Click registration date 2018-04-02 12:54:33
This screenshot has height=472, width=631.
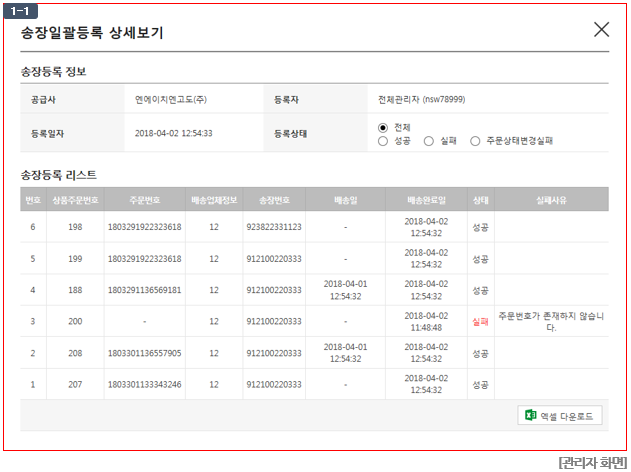(x=173, y=133)
